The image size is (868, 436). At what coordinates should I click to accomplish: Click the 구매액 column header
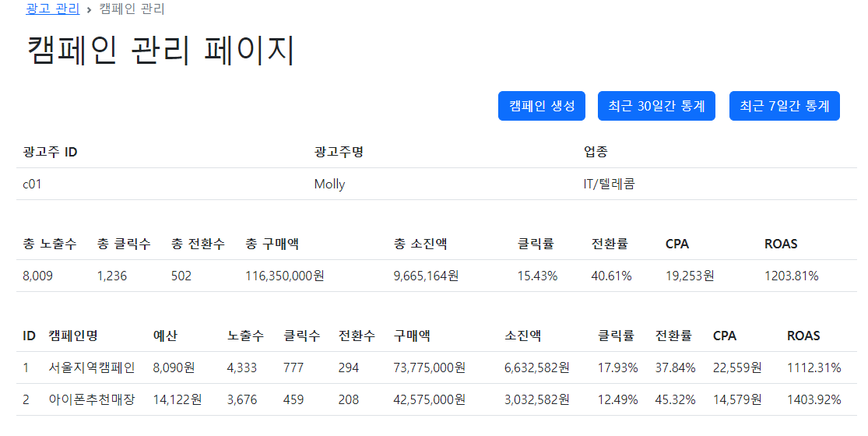[x=412, y=336]
